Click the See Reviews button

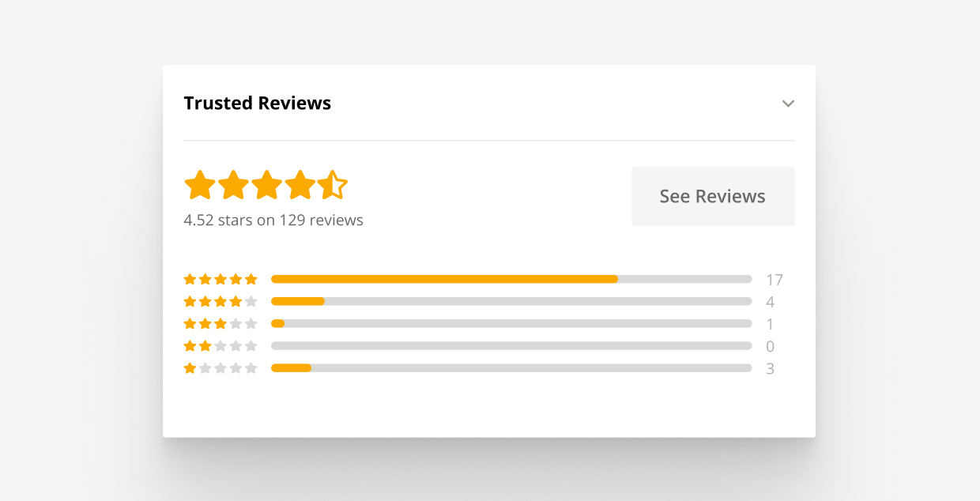pos(712,196)
